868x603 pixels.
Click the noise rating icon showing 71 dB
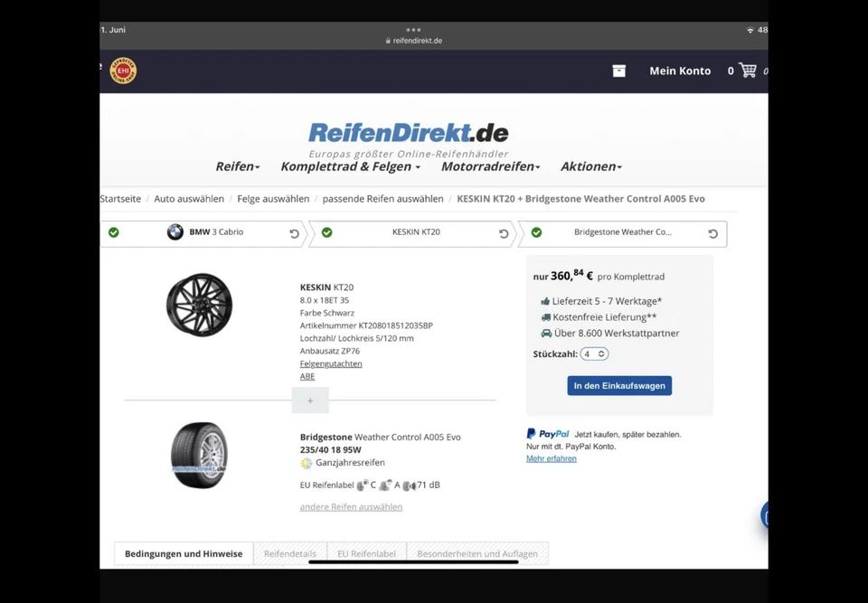click(409, 485)
